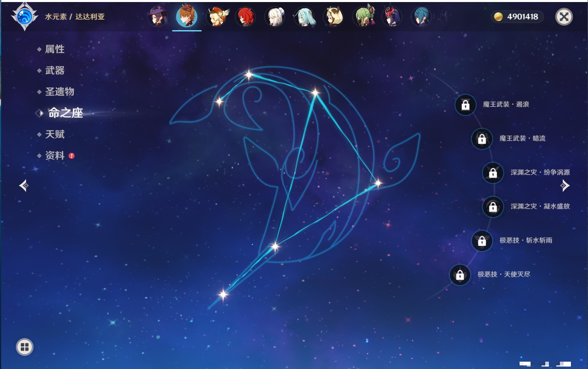
Task: Select the teal-haired character avatar
Action: 305,17
